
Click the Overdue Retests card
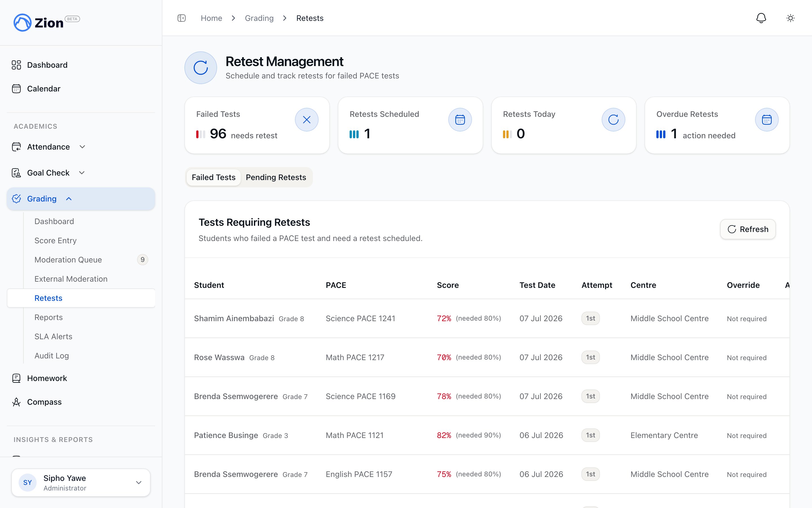(717, 125)
